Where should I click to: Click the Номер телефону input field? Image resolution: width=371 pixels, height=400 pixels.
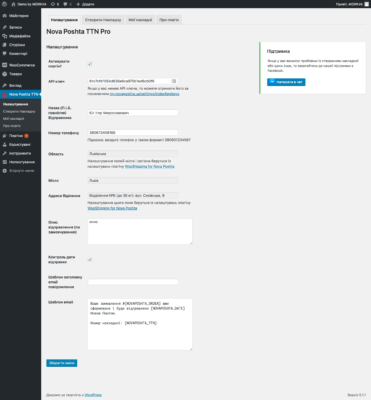click(133, 133)
